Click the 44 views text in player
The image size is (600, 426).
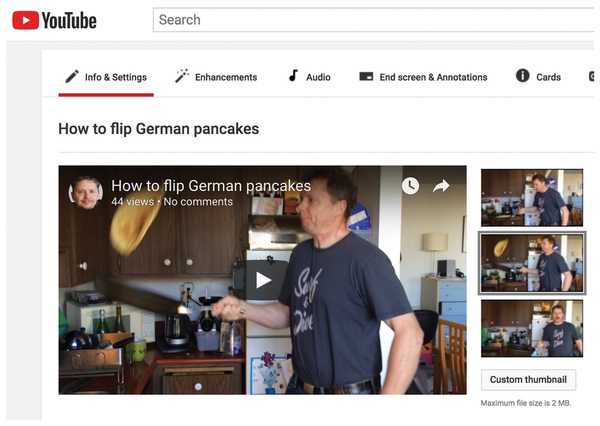[x=132, y=202]
